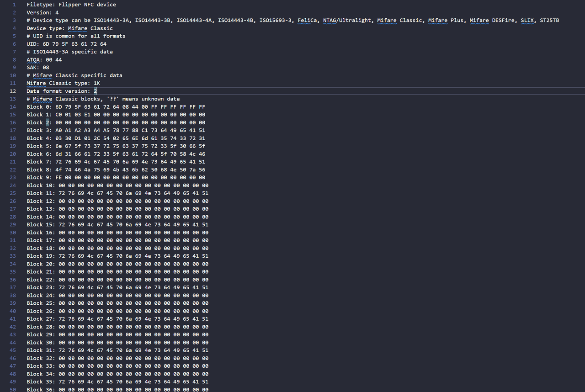Click the Block 6 data line

click(116, 154)
